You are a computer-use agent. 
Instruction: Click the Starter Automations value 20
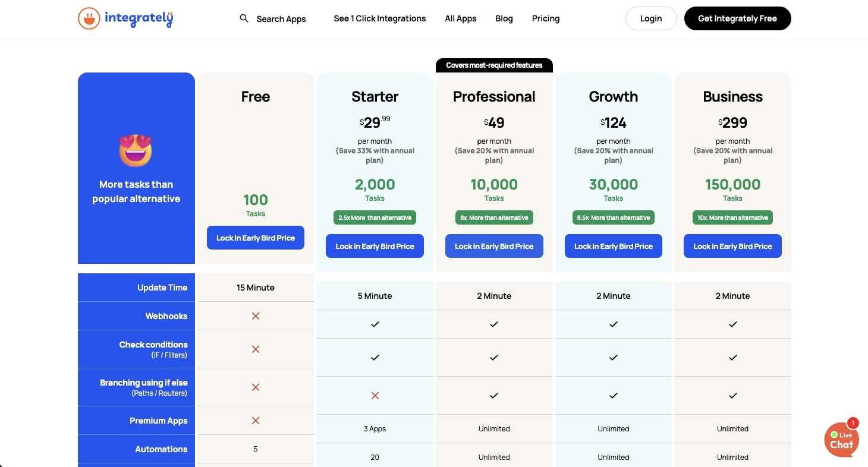tap(375, 457)
